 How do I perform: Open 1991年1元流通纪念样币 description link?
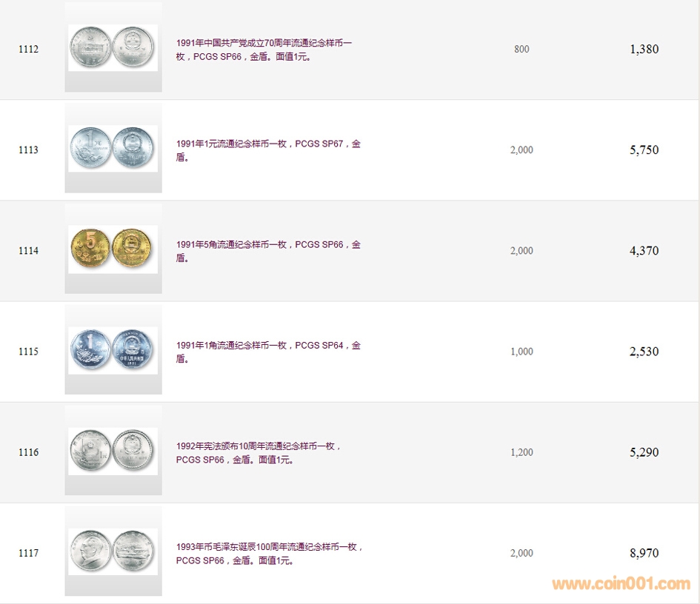(268, 150)
